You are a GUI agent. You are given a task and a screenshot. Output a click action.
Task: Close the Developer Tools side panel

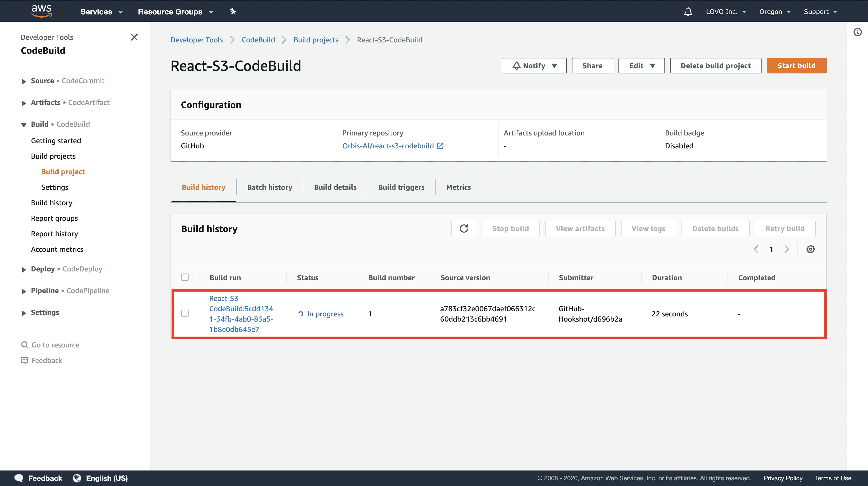click(134, 37)
